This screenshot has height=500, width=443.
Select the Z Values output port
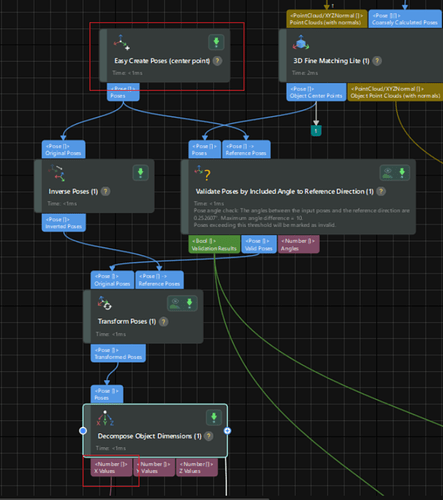[197, 467]
